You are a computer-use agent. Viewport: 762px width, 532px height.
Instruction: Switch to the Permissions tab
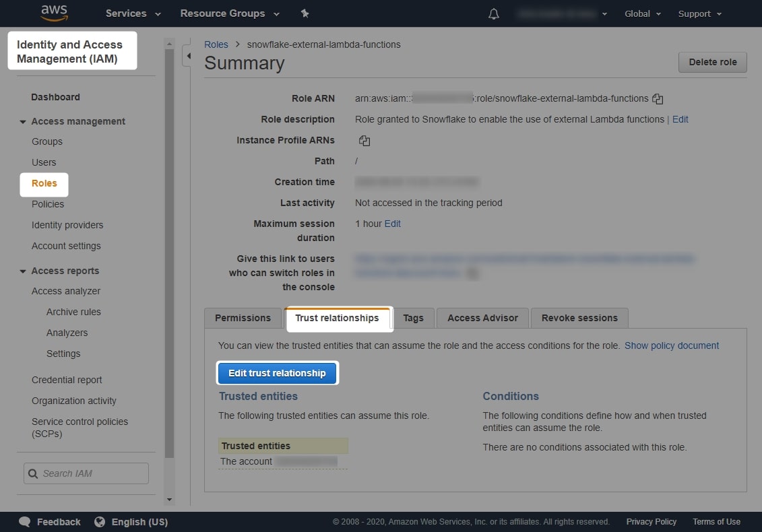coord(243,319)
